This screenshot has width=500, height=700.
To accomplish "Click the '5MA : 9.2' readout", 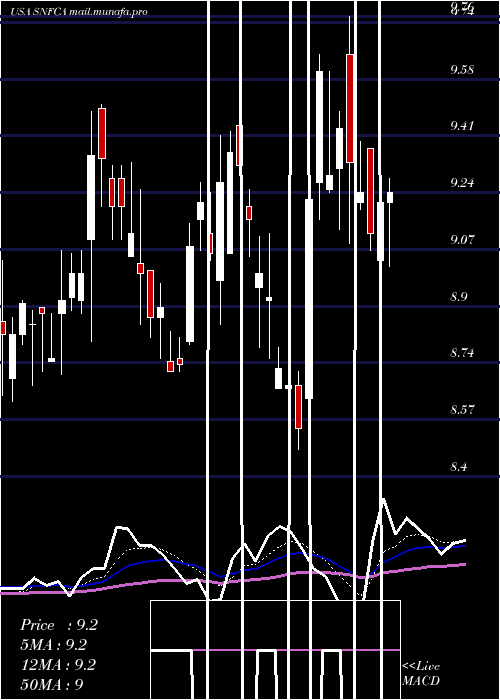I will pos(54,645).
